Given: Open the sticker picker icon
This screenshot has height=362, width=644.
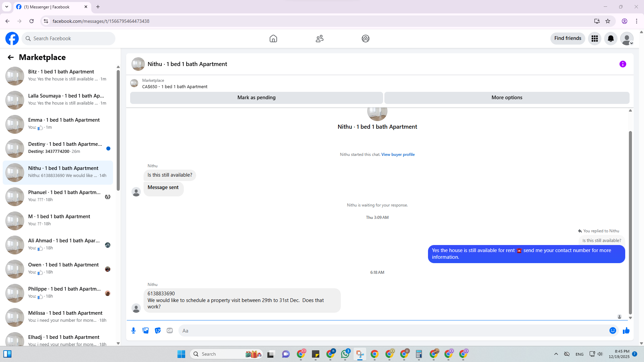Looking at the screenshot, I should [158, 330].
